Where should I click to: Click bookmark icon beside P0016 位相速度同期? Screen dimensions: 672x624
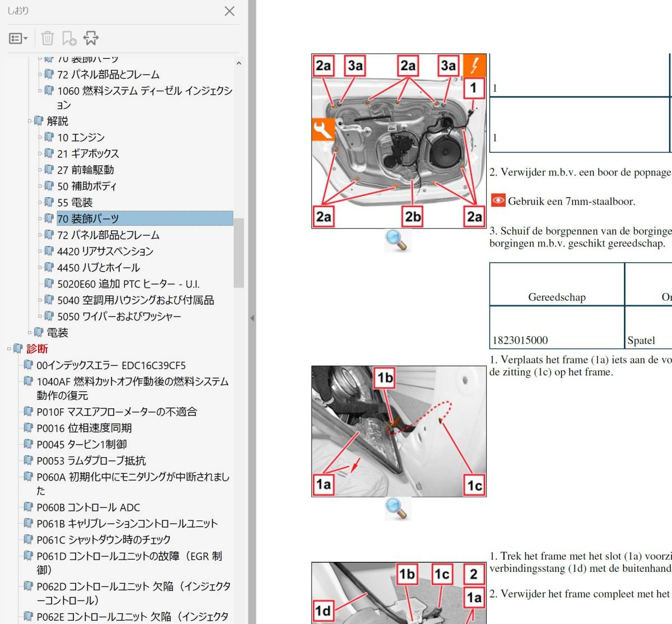tap(28, 427)
